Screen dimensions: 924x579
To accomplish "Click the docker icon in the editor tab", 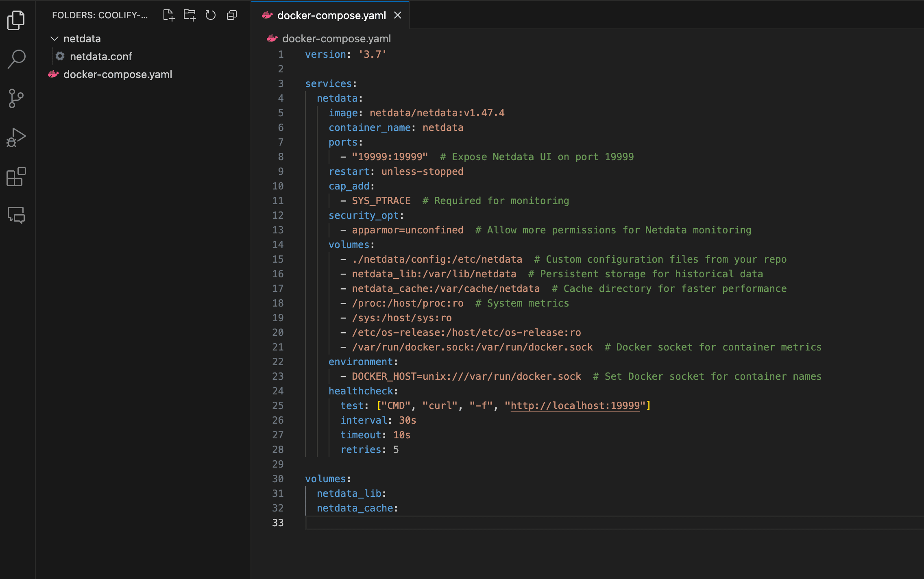I will (267, 15).
